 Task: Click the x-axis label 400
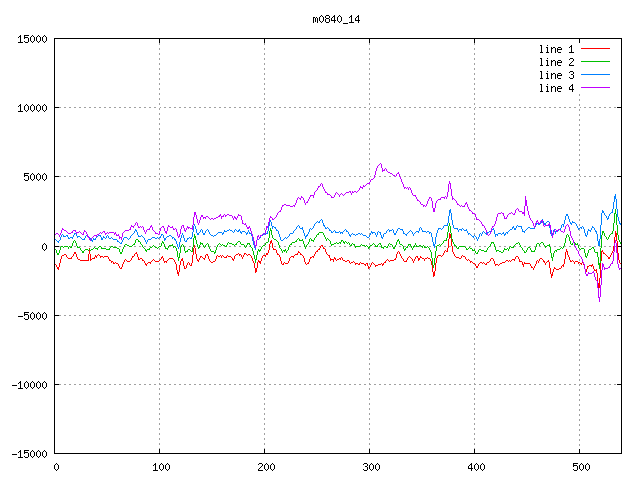click(476, 467)
